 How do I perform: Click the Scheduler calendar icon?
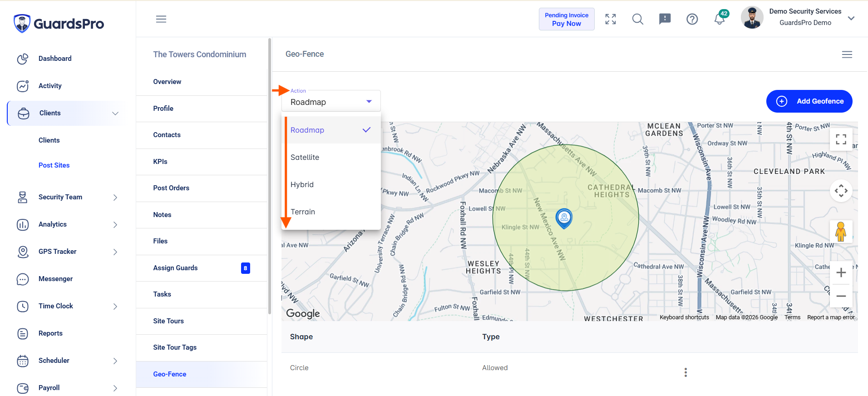[x=23, y=361]
